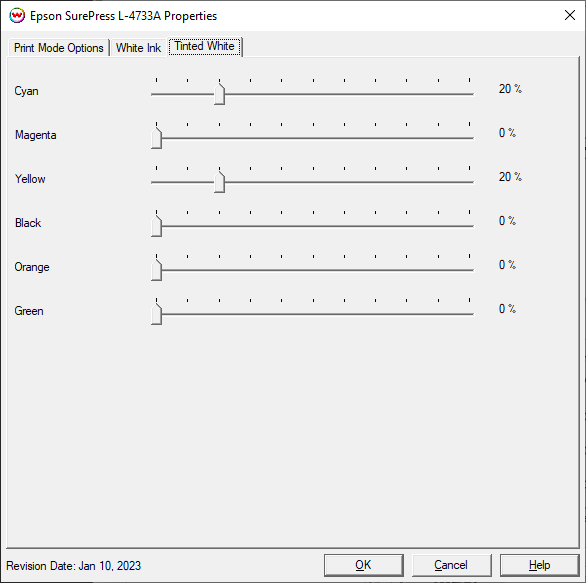Set Cyan slider to maximum at track end
This screenshot has width=586, height=583.
tap(469, 94)
